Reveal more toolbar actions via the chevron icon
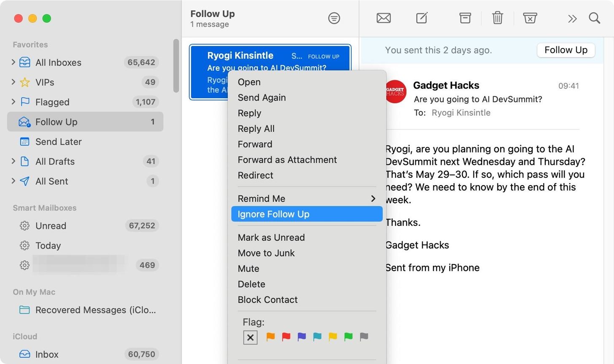614x364 pixels. 572,18
